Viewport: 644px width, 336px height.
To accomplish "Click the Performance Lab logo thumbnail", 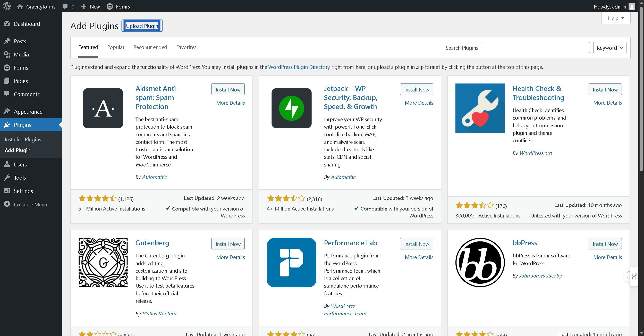I will 292,263.
